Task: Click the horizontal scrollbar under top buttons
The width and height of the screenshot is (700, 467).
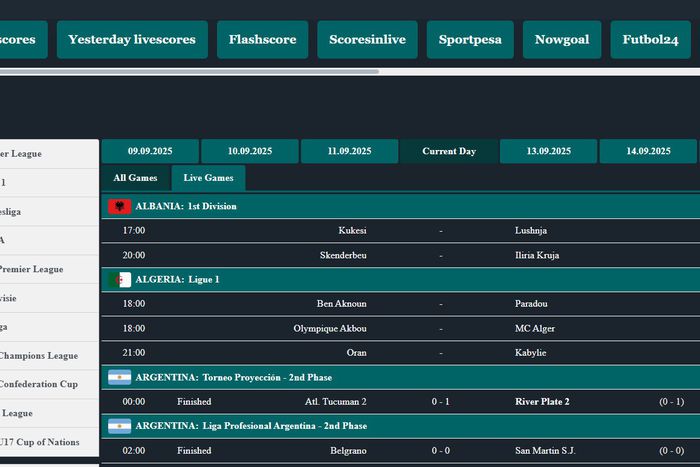Action: (x=190, y=72)
